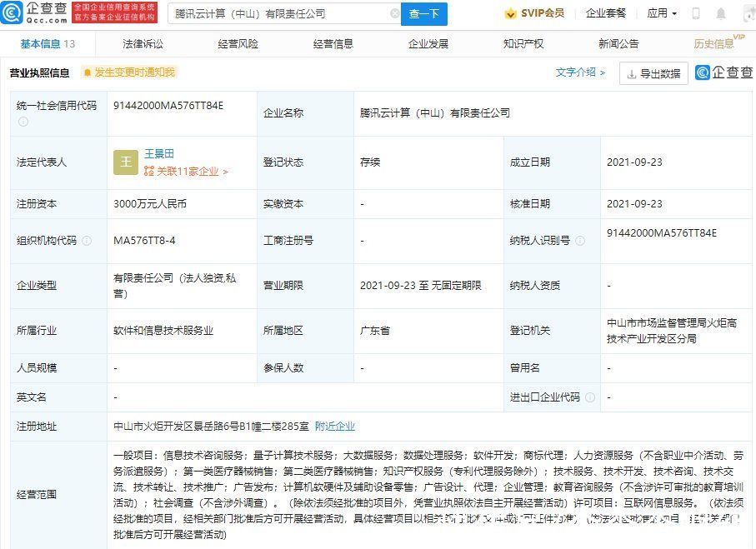Open the 经营信息 tab
The image size is (756, 549).
coord(333,44)
